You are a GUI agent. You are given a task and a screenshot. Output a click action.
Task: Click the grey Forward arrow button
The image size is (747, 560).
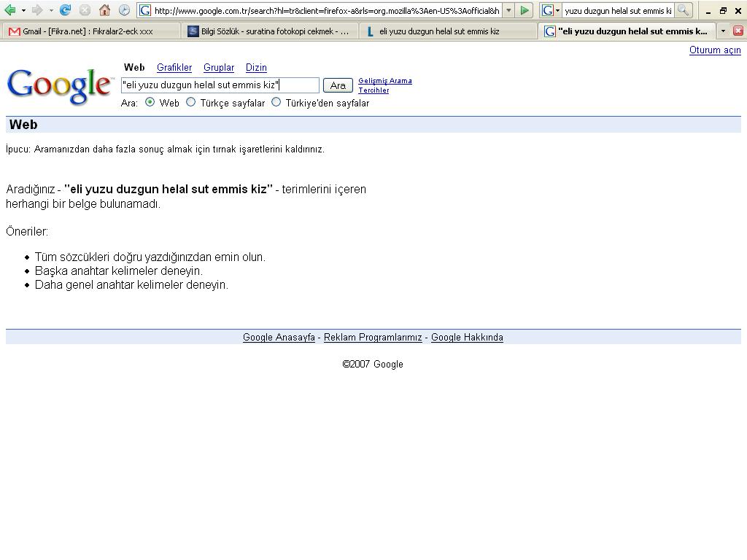tap(37, 10)
